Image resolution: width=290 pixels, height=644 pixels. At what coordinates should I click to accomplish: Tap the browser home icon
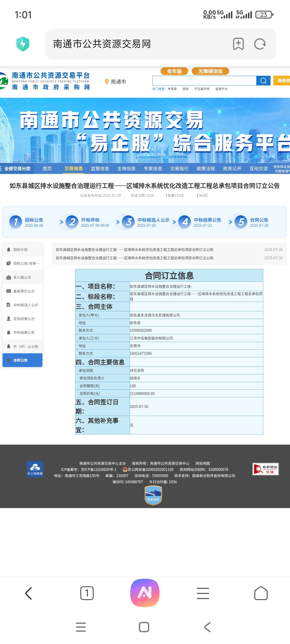coord(261,593)
